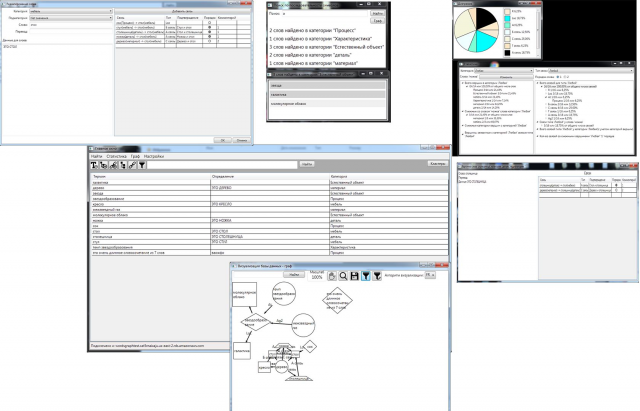Select radio button in 'Стул и стол' relation row

210,27
